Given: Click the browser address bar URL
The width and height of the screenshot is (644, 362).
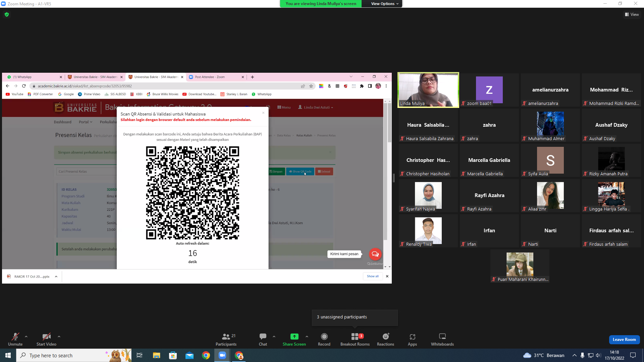Looking at the screenshot, I should [x=85, y=86].
